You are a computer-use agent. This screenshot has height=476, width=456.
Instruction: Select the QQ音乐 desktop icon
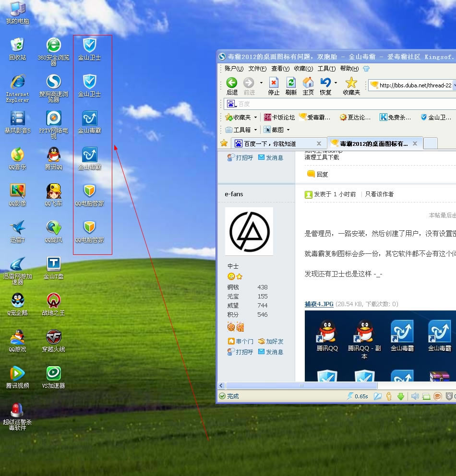(x=18, y=158)
